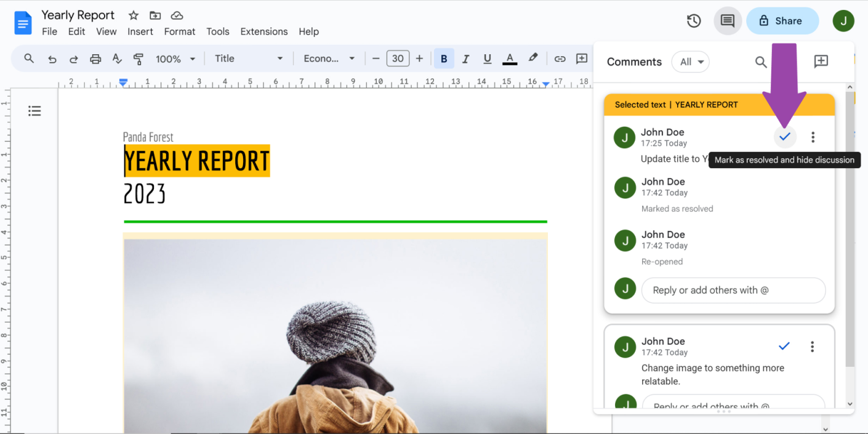Open the All comments filter dropdown
Viewport: 868px width, 434px height.
[691, 62]
